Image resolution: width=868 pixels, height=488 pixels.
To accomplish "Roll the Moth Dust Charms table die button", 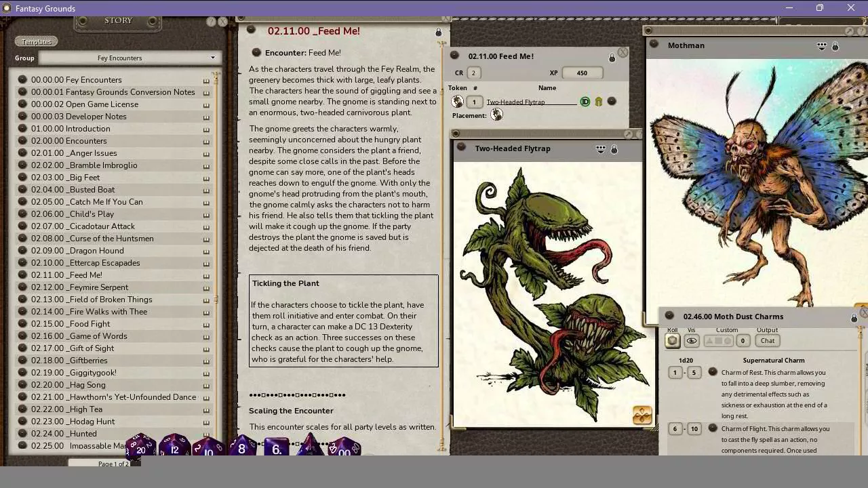I will tap(673, 341).
